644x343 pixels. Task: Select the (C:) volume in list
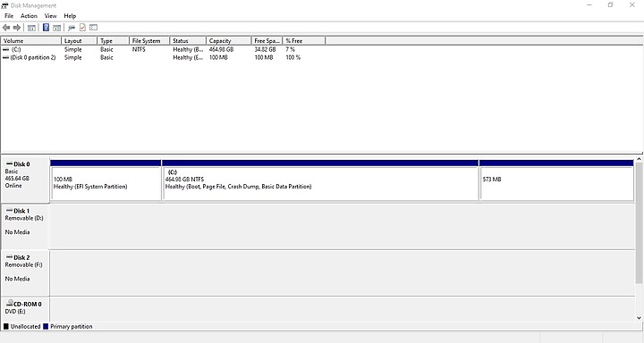(16, 49)
